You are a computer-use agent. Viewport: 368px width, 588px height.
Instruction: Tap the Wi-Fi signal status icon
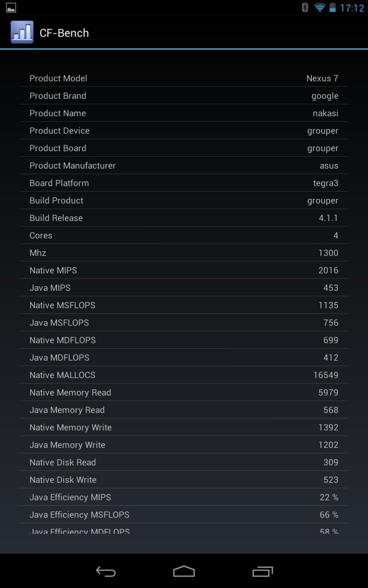(320, 7)
